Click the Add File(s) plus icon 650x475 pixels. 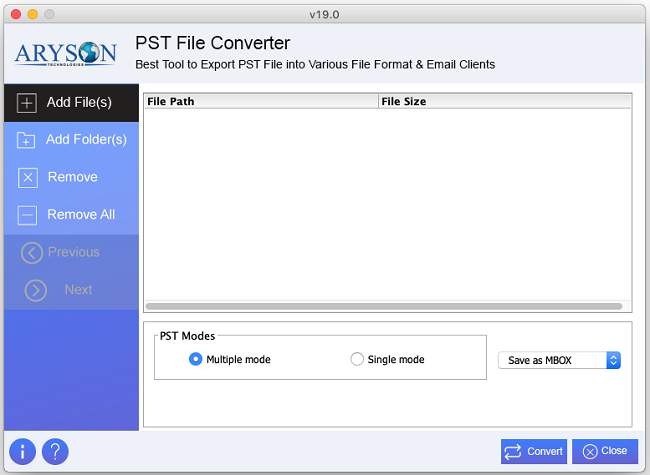point(27,103)
